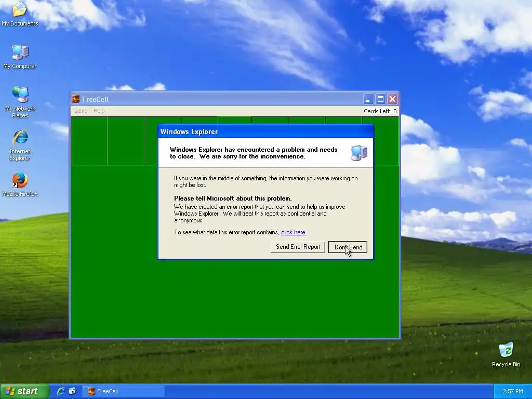Open the My Documents desktop icon
This screenshot has width=532, height=399.
pyautogui.click(x=20, y=14)
